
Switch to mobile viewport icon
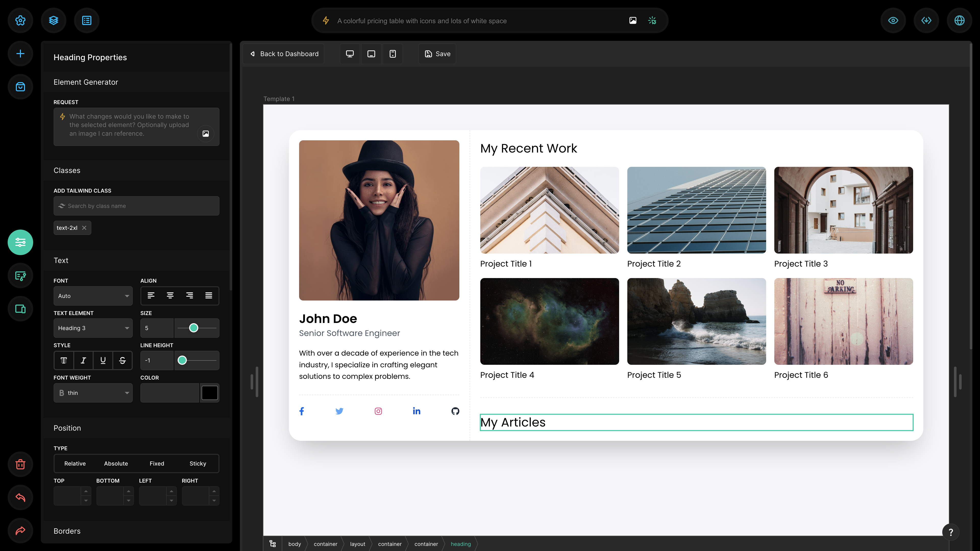tap(393, 54)
